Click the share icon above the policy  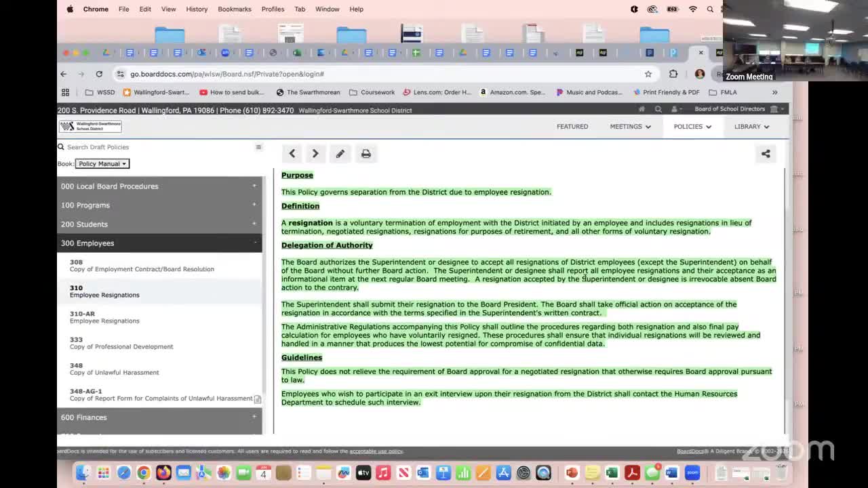pyautogui.click(x=766, y=154)
